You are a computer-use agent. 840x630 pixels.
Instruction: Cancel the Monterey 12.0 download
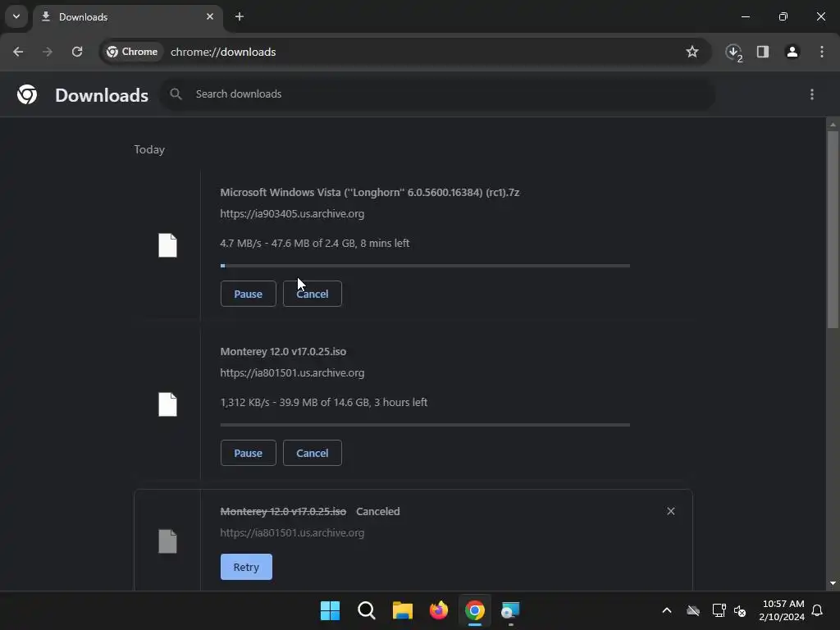pos(313,453)
